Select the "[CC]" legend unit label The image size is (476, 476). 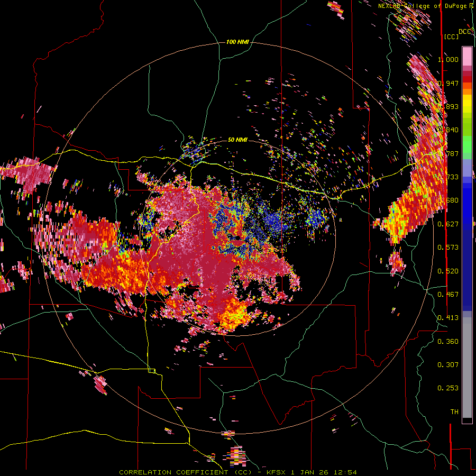tap(451, 36)
